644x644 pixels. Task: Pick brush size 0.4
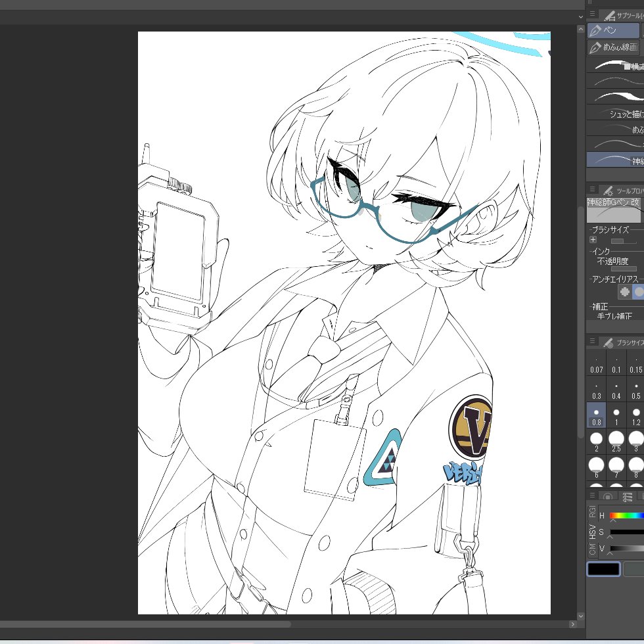pyautogui.click(x=616, y=389)
